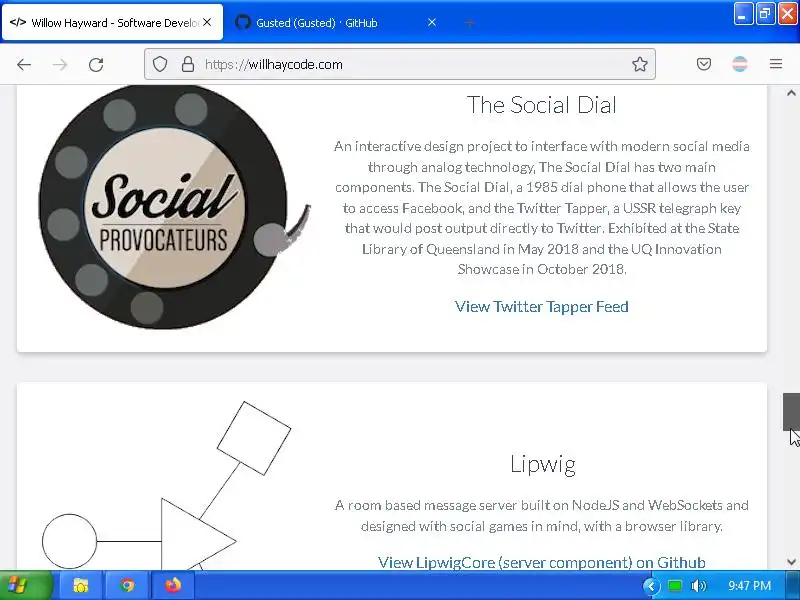Restore down the Firefox window
800x600 pixels.
tap(765, 14)
